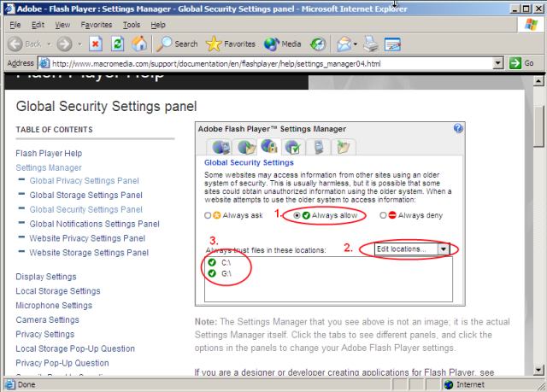Open the File menu

(15, 25)
